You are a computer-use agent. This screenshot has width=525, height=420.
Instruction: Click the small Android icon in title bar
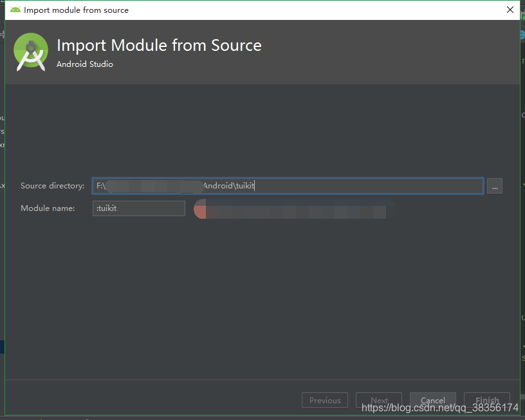click(15, 10)
